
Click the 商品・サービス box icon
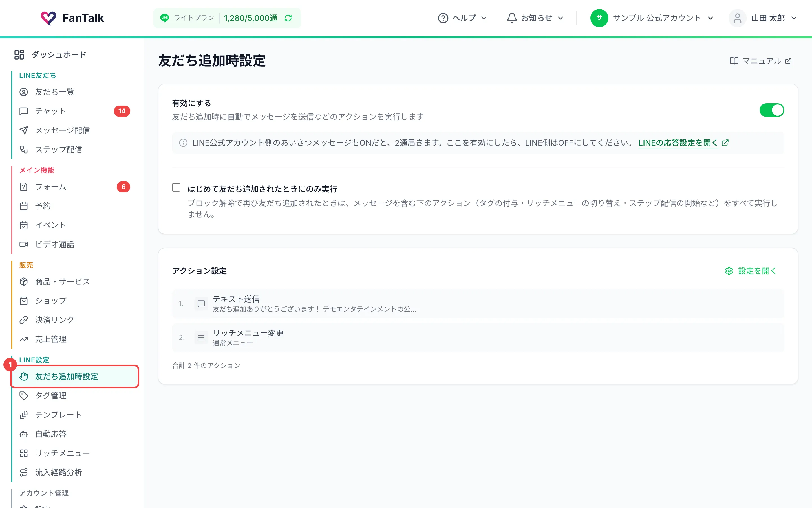pyautogui.click(x=23, y=282)
